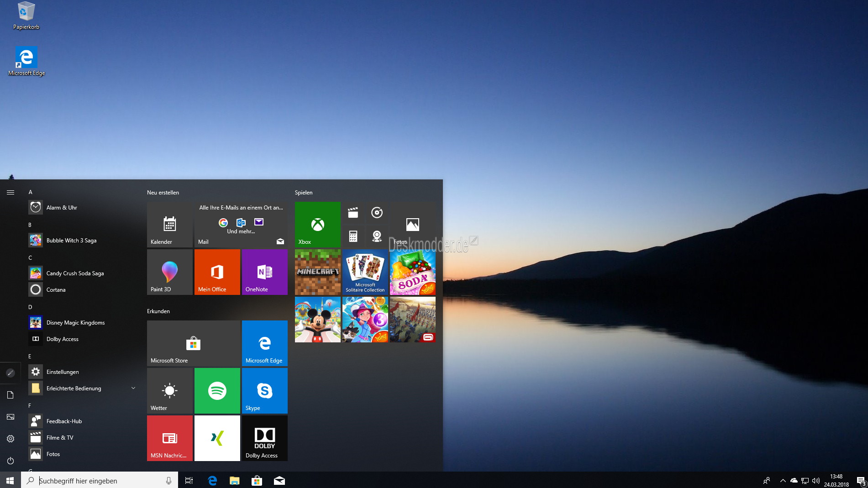Show hidden system tray icons
This screenshot has height=488, width=868.
pyautogui.click(x=783, y=480)
